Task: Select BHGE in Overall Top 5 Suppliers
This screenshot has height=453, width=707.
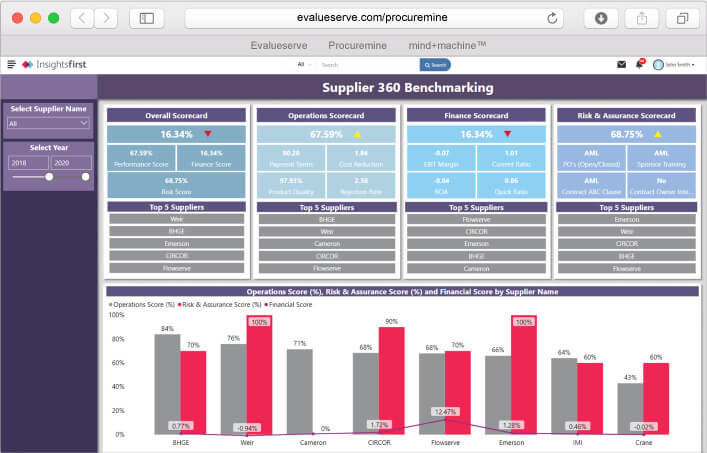Action: point(176,231)
